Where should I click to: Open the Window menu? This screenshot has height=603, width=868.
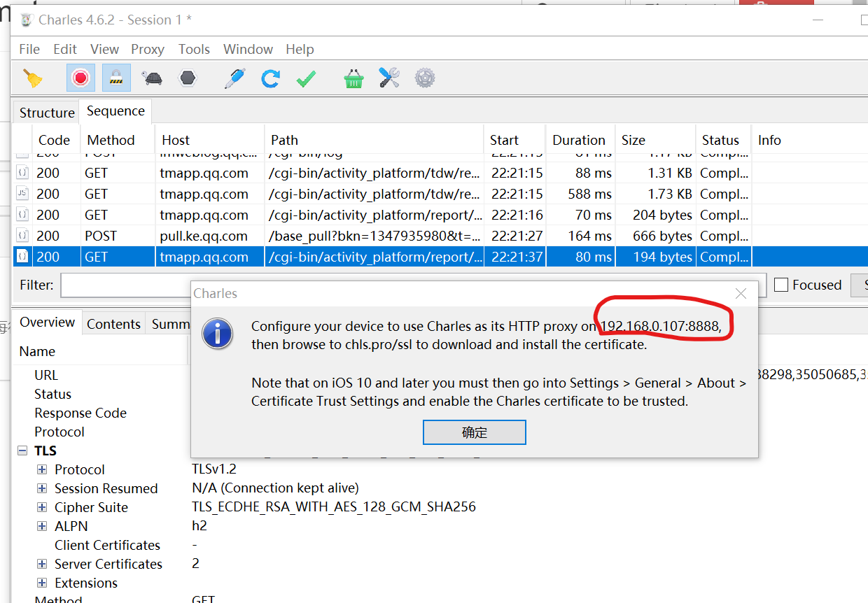click(x=248, y=49)
